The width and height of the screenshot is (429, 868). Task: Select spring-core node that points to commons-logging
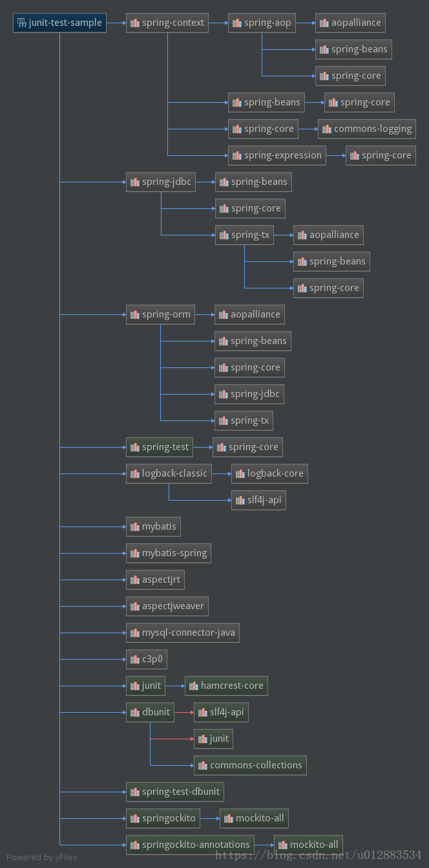[x=264, y=129]
